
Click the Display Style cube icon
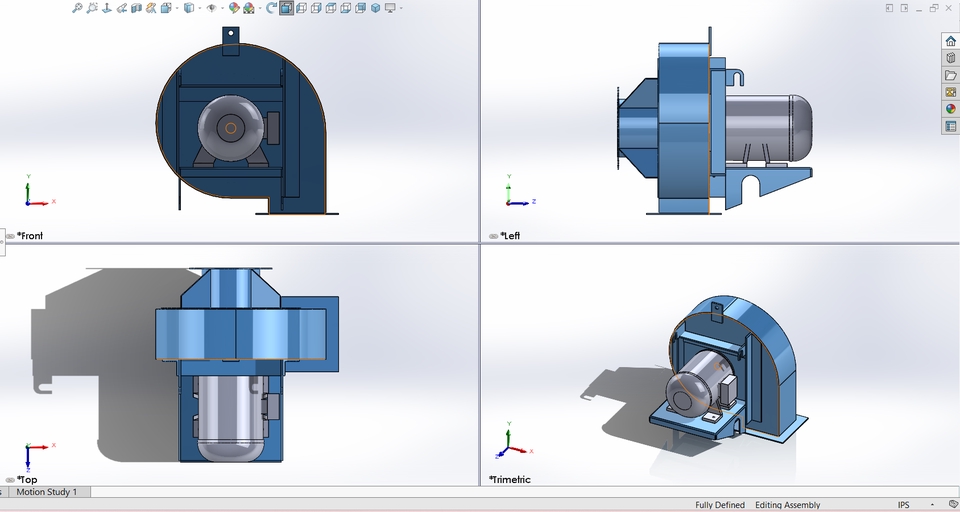point(189,8)
